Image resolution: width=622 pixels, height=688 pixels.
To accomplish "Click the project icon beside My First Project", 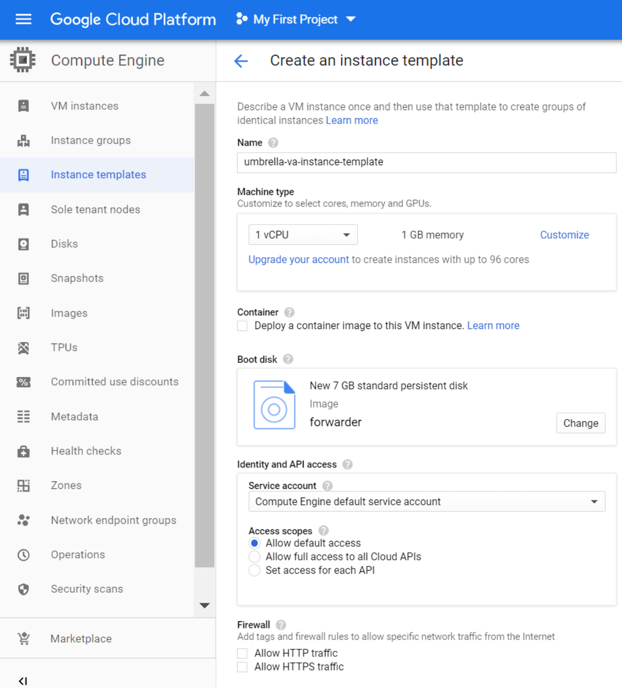I will point(241,19).
